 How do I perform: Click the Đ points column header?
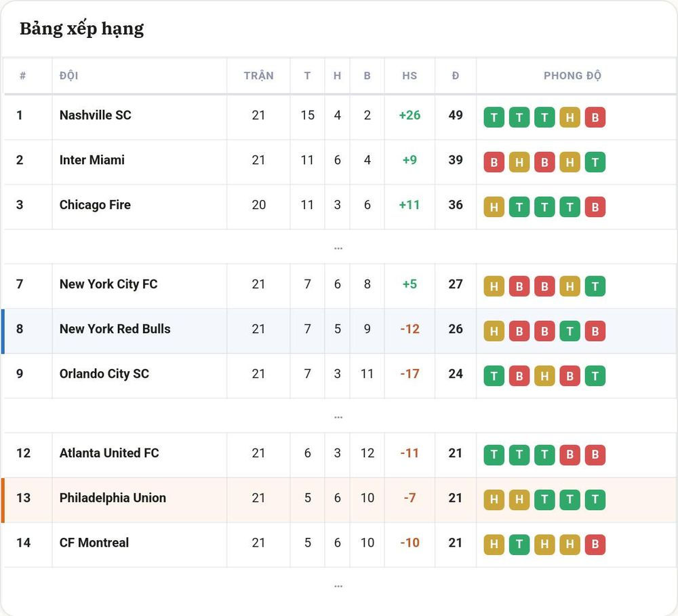point(456,76)
